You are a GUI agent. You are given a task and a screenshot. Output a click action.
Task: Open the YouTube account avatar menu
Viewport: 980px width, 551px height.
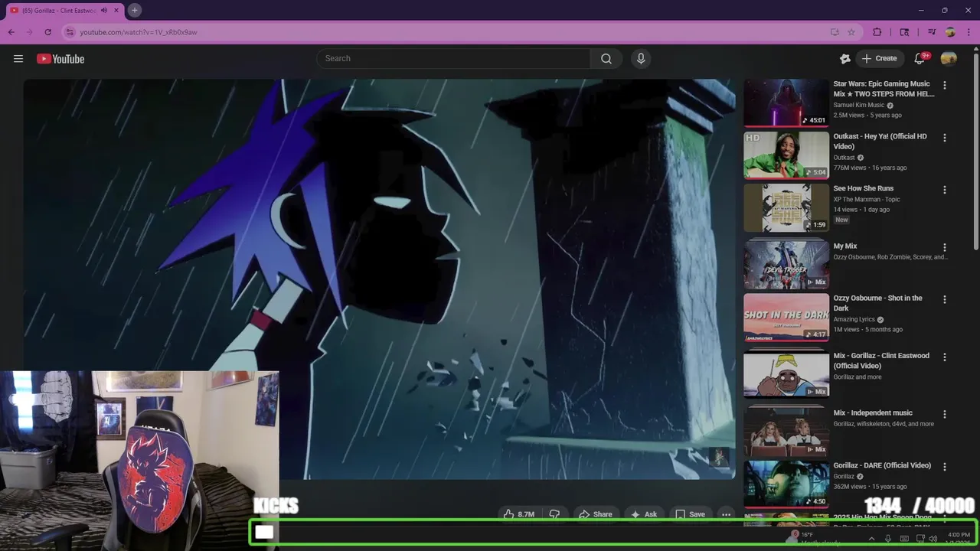coord(949,59)
